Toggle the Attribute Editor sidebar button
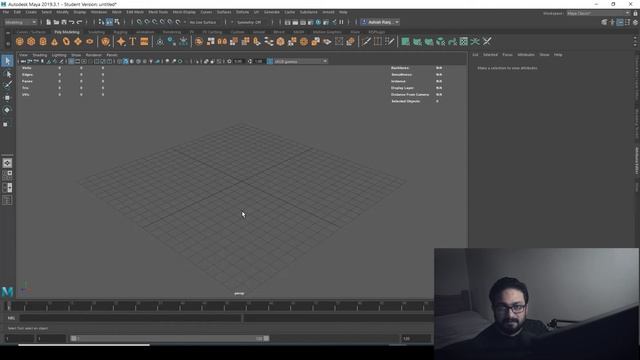This screenshot has width=640, height=360. coord(620,22)
